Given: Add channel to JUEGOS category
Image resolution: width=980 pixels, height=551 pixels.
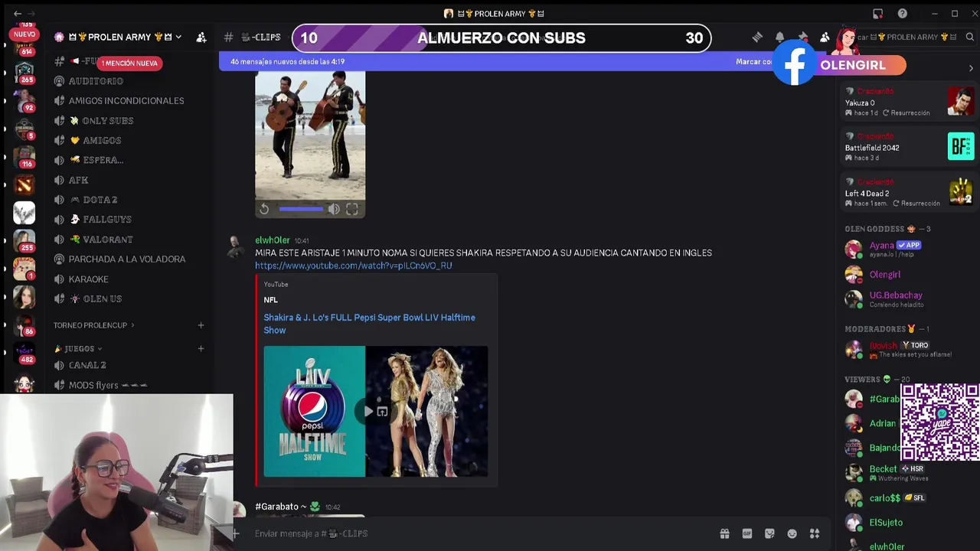Looking at the screenshot, I should click(x=201, y=348).
